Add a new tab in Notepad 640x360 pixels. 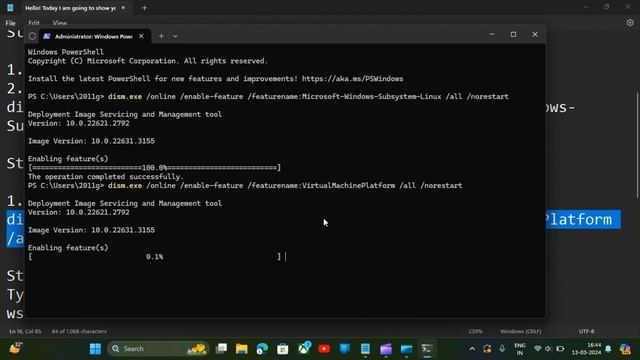144,8
